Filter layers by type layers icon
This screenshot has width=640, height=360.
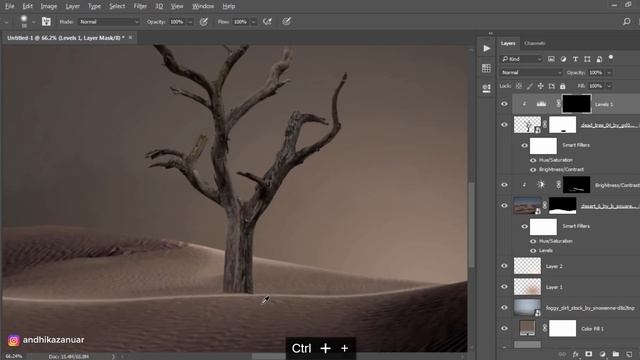(575, 59)
